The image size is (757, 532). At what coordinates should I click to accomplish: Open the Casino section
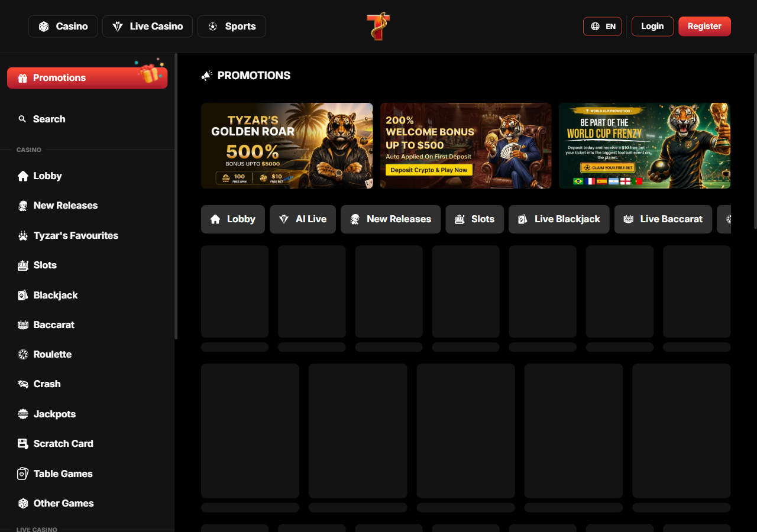tap(63, 27)
